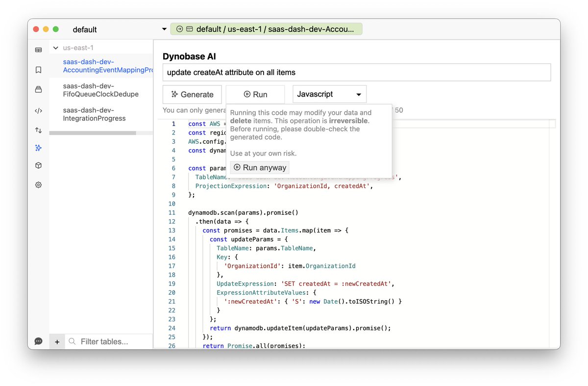Image resolution: width=588 pixels, height=386 pixels.
Task: Open the default profile dropdown arrow
Action: [164, 29]
